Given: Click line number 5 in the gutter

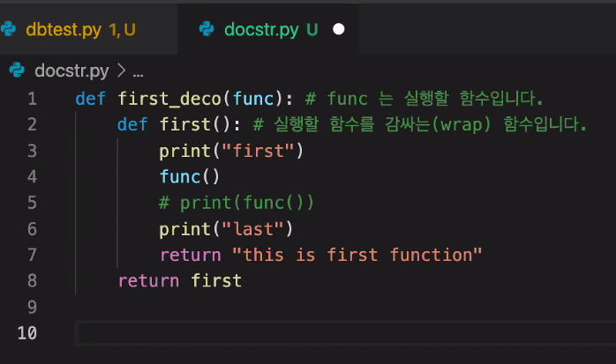Looking at the screenshot, I should 33,203.
